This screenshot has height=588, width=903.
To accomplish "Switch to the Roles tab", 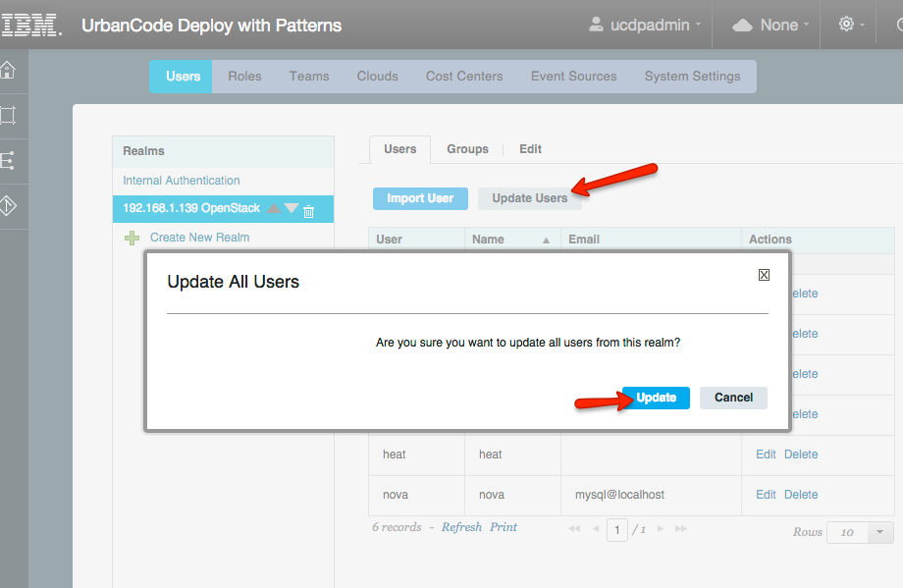I will 244,76.
